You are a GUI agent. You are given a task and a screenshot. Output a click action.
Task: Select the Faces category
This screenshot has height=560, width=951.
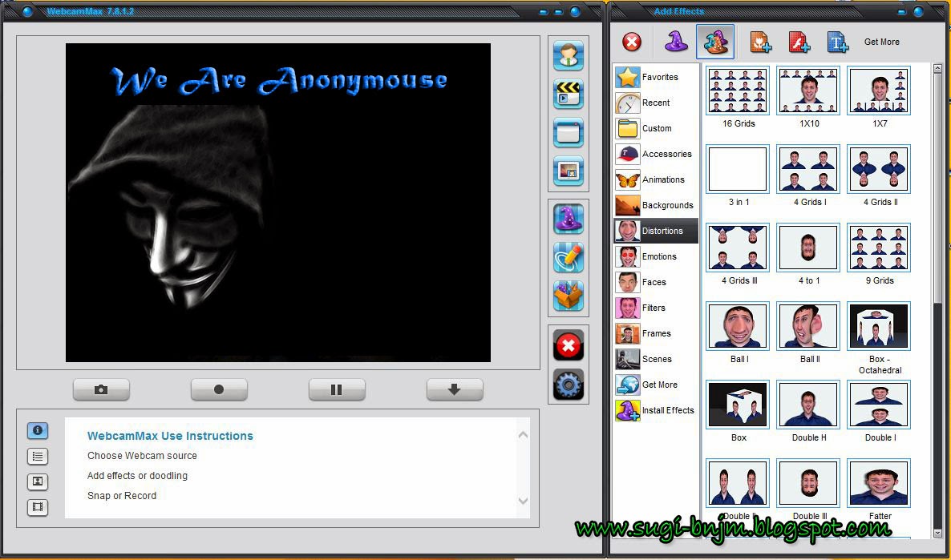[x=656, y=282]
